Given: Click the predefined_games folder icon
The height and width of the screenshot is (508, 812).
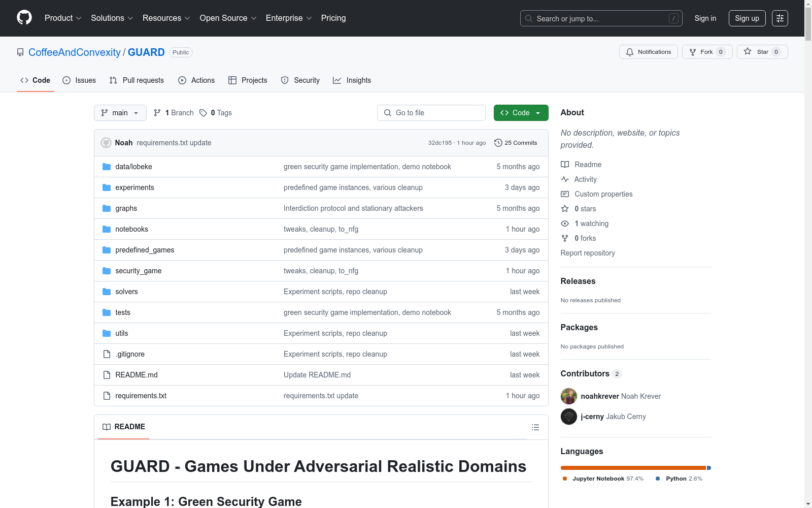Looking at the screenshot, I should (x=107, y=250).
